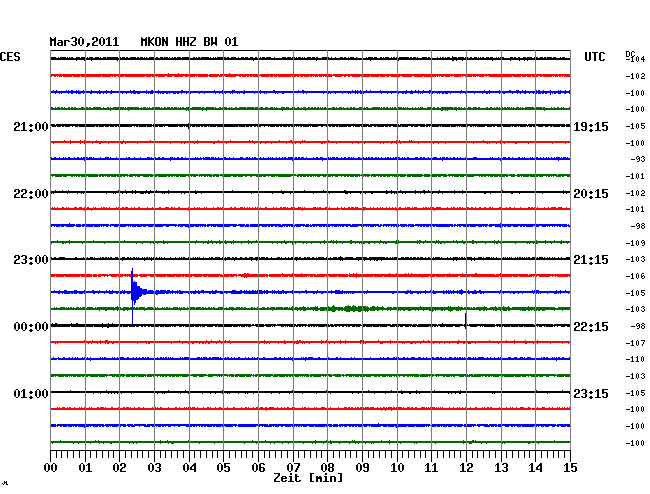Click the CES column header on the left
Image resolution: width=650 pixels, height=494 pixels.
coord(10,57)
